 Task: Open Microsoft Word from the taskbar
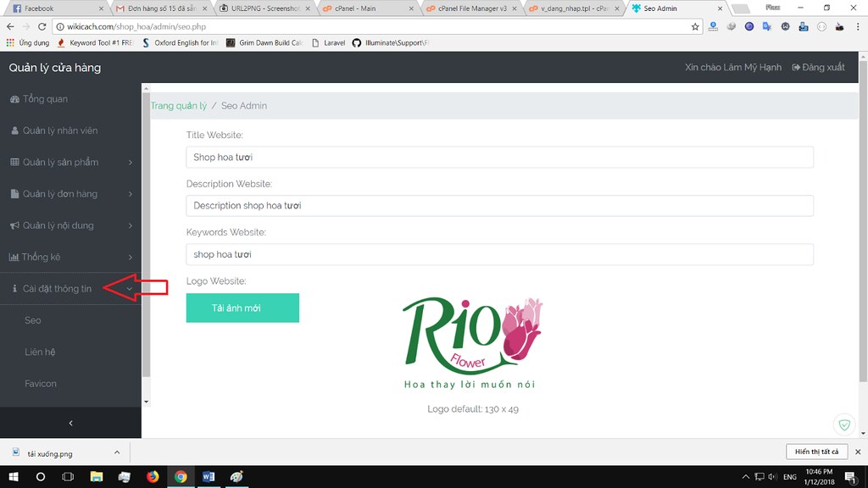pos(209,476)
